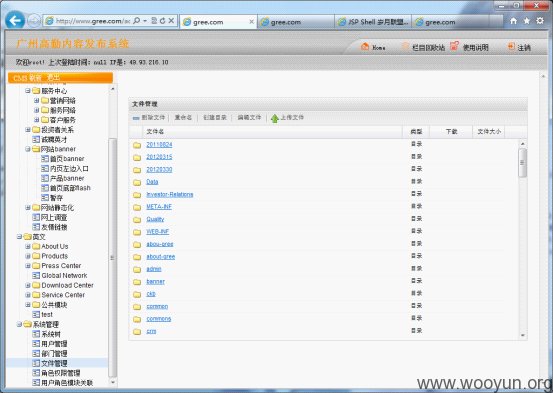Select 首页banner tree item
553x393 pixels.
(x=67, y=159)
